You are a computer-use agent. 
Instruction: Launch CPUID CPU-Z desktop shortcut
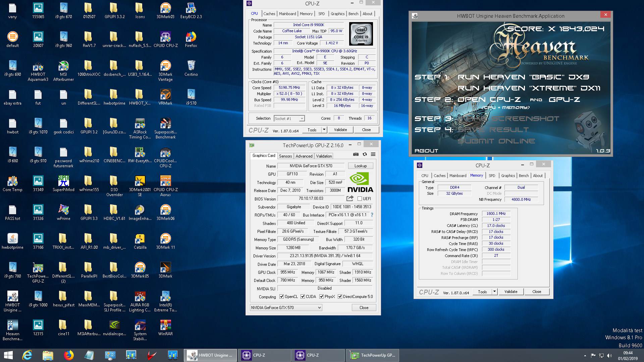(x=165, y=40)
